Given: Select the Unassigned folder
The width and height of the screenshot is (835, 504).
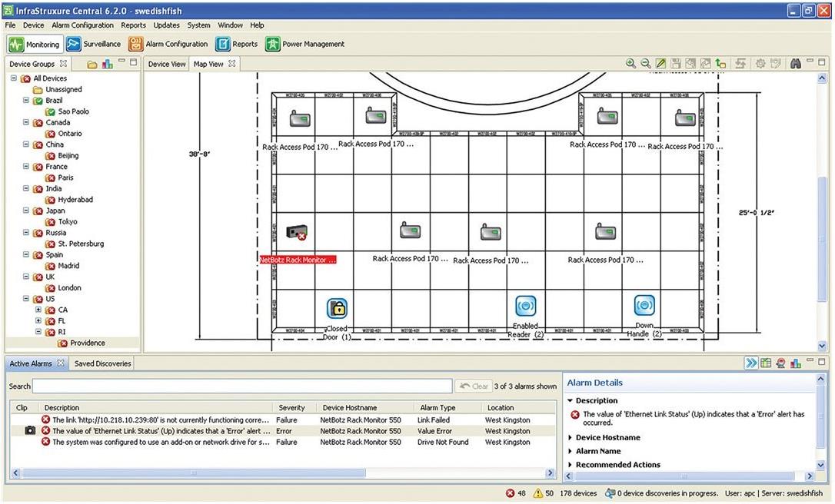Looking at the screenshot, I should click(58, 89).
